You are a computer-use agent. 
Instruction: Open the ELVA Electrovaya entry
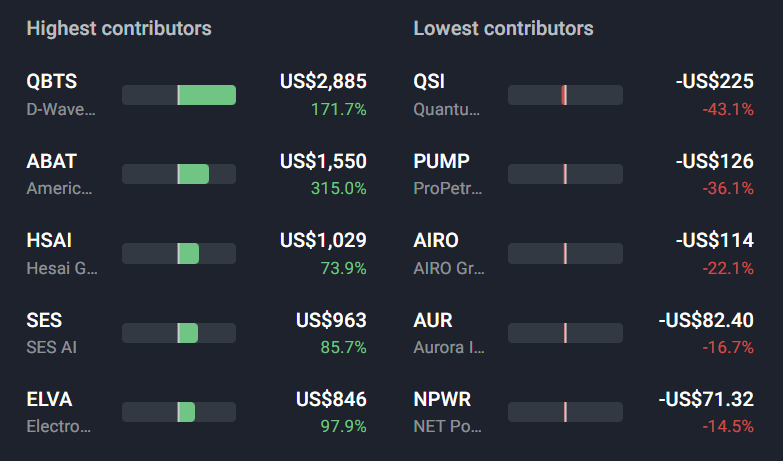(x=49, y=400)
